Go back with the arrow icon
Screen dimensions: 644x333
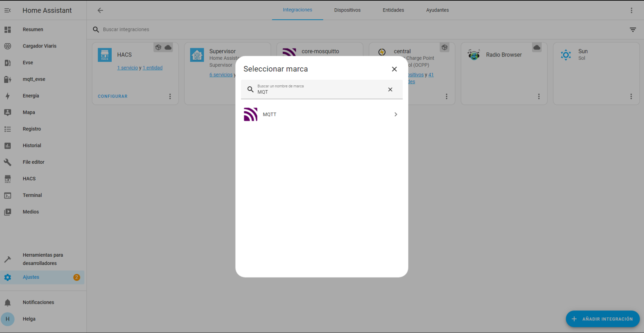(100, 10)
